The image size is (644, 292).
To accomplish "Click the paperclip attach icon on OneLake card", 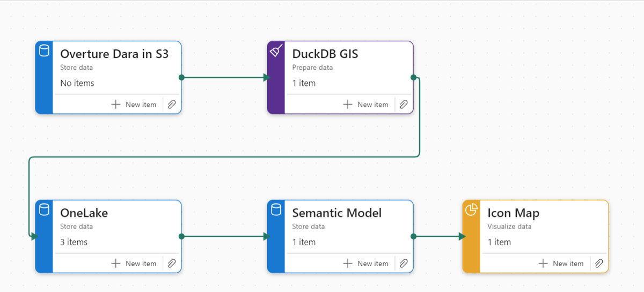I will click(172, 264).
